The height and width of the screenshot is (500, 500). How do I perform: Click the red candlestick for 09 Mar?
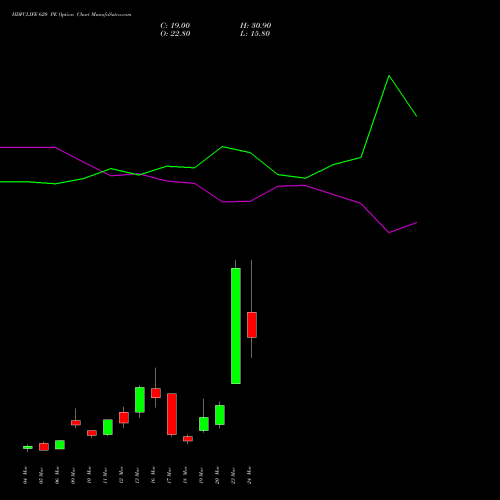tap(76, 422)
